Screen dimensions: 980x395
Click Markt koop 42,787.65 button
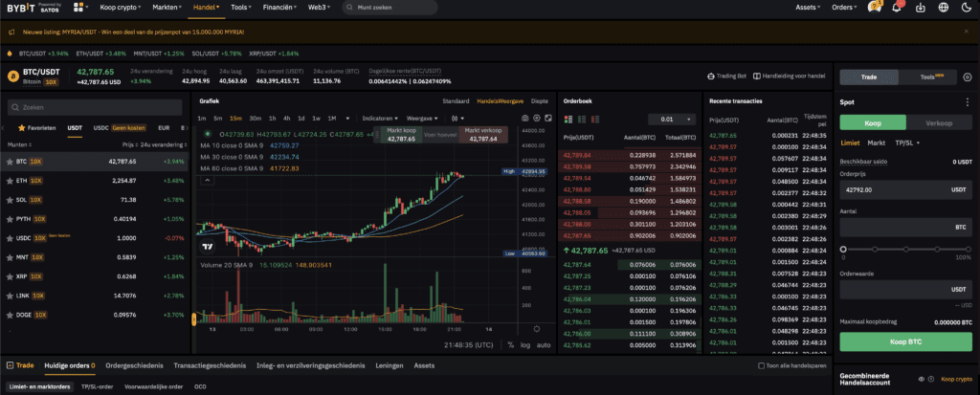point(401,135)
